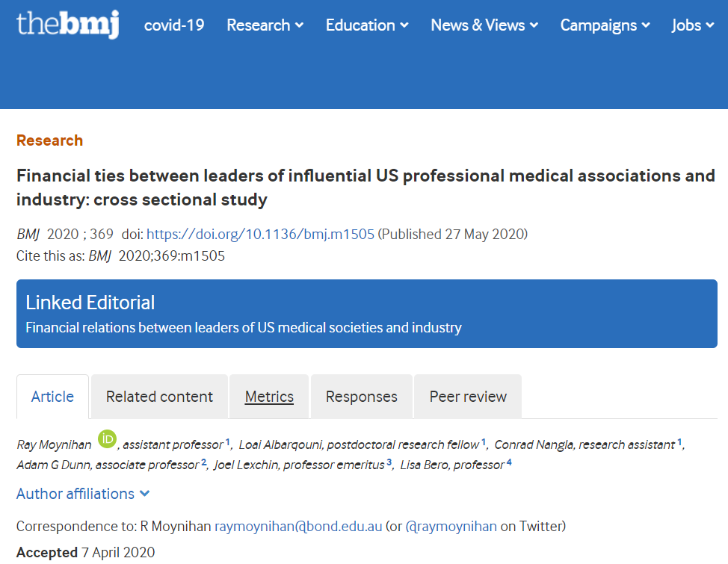Expand the Research dropdown menu
The height and width of the screenshot is (564, 728).
[x=265, y=25]
